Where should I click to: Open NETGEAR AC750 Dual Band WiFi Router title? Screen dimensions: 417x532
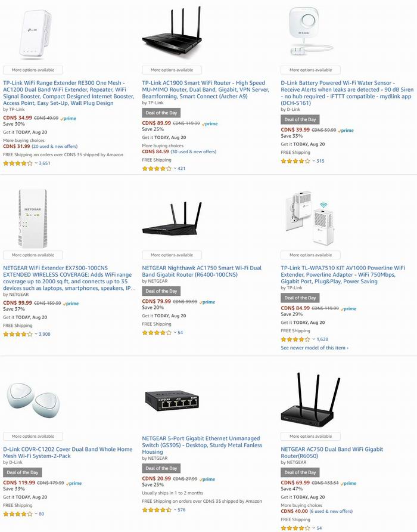332,453
